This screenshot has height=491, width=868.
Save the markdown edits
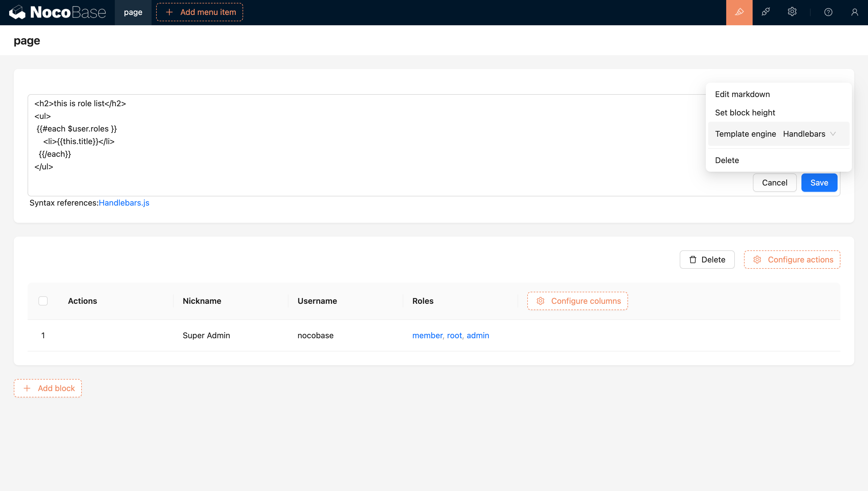819,182
